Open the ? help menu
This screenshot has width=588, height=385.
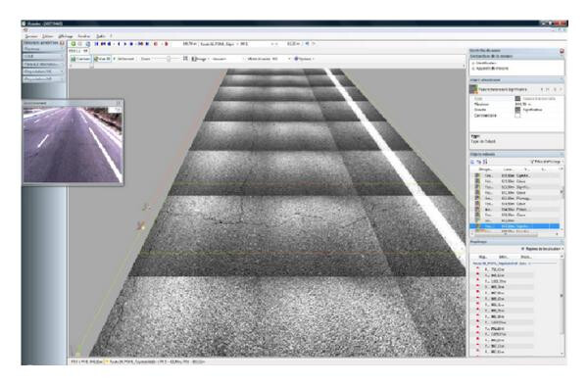click(x=111, y=36)
